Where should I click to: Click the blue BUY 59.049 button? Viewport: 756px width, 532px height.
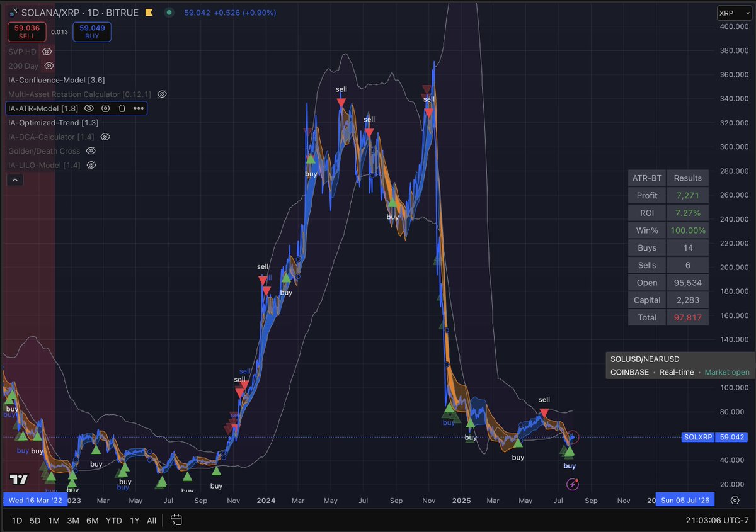coord(92,31)
